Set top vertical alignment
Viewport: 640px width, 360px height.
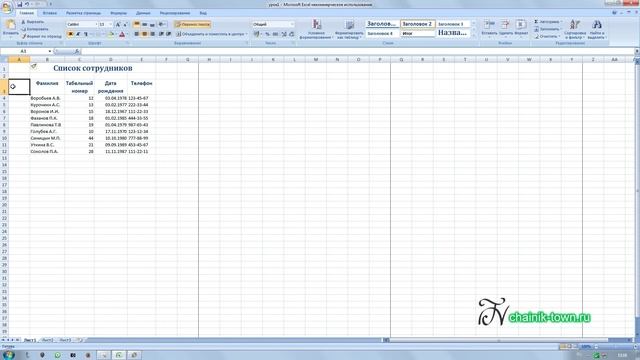click(137, 24)
